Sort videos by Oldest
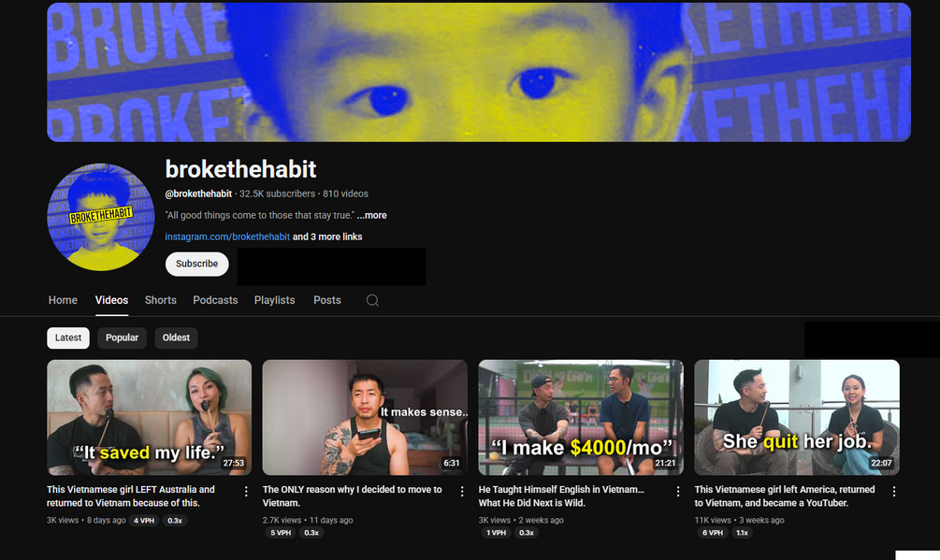Image resolution: width=940 pixels, height=560 pixels. 176,337
